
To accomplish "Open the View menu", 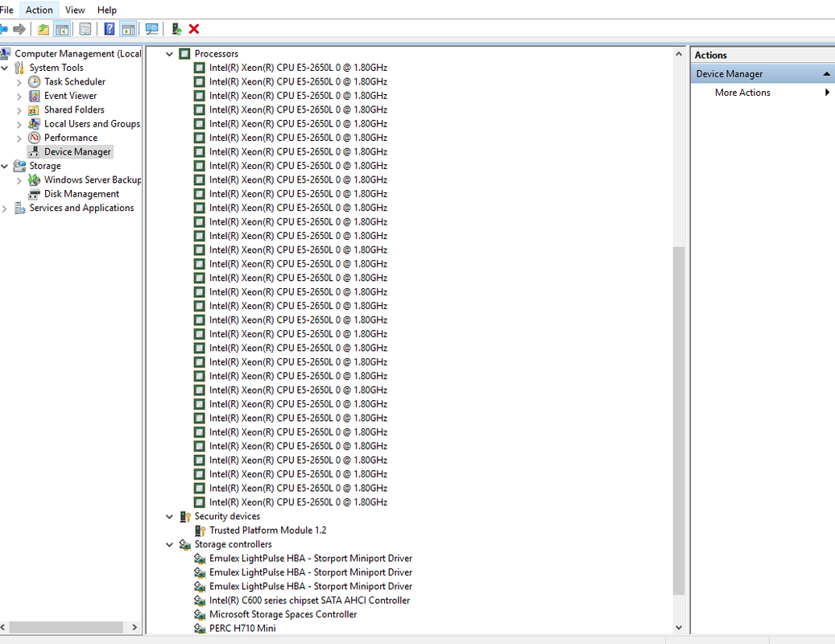I will coord(75,10).
